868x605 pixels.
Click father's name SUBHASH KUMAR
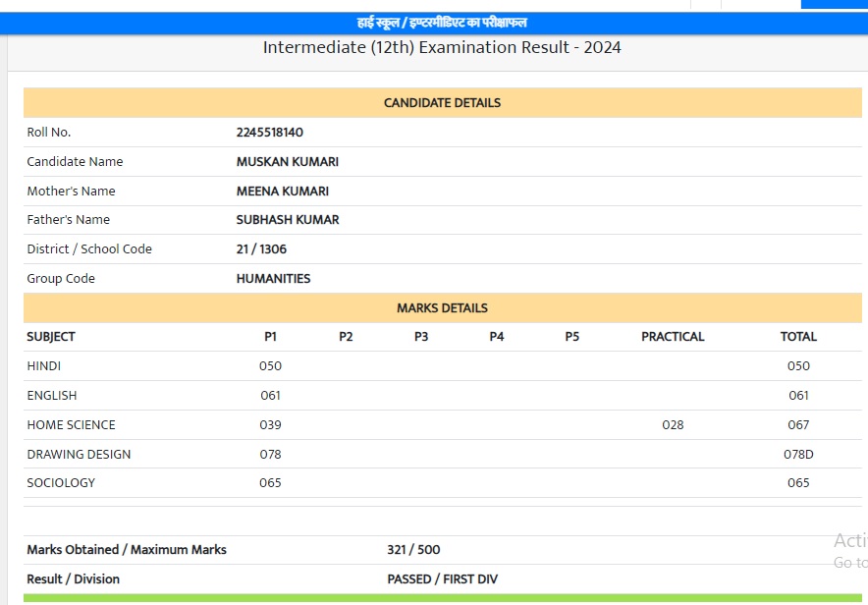pyautogui.click(x=288, y=220)
